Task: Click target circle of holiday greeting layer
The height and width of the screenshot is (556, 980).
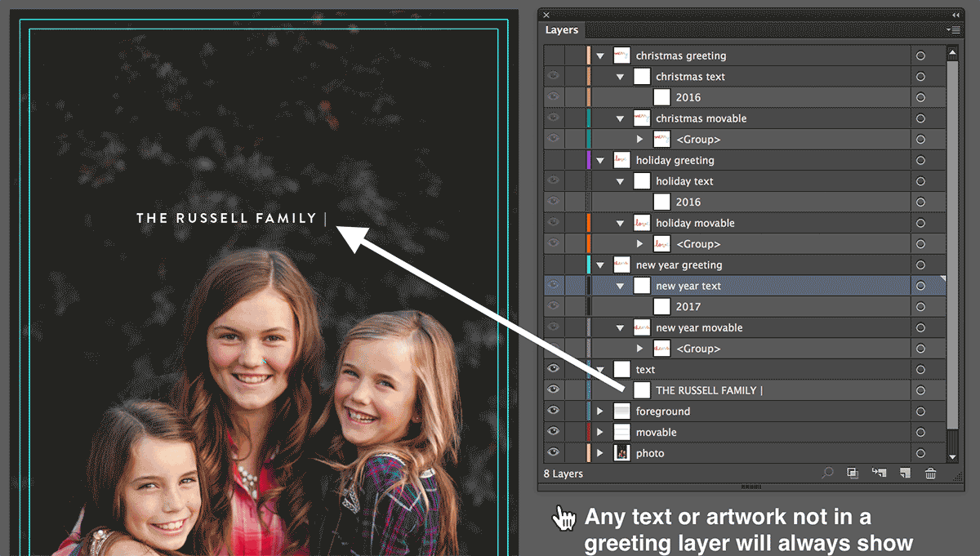Action: pyautogui.click(x=920, y=160)
